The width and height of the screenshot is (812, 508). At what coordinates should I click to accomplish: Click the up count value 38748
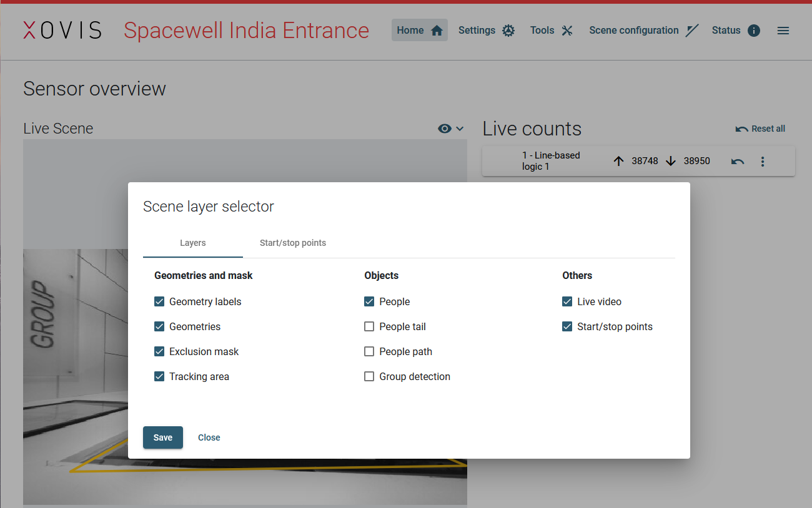click(x=645, y=161)
